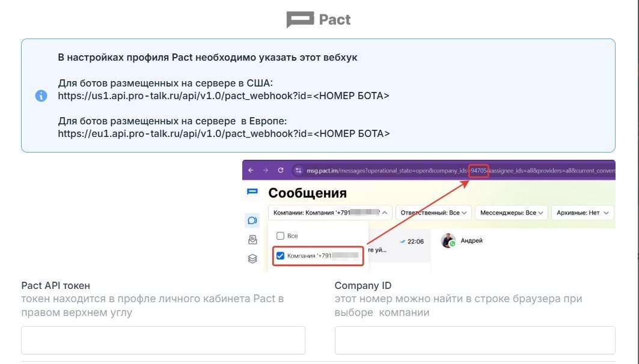Click the Company ID input field

pyautogui.click(x=475, y=340)
